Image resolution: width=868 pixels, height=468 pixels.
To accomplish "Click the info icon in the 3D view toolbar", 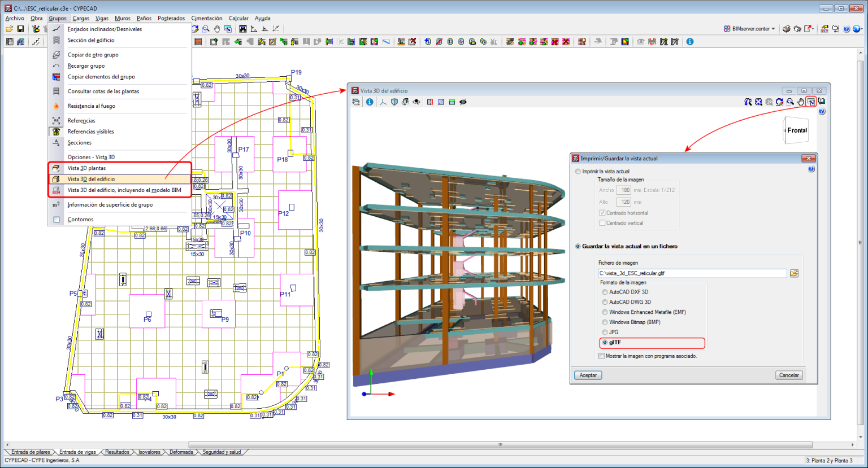I will point(370,102).
